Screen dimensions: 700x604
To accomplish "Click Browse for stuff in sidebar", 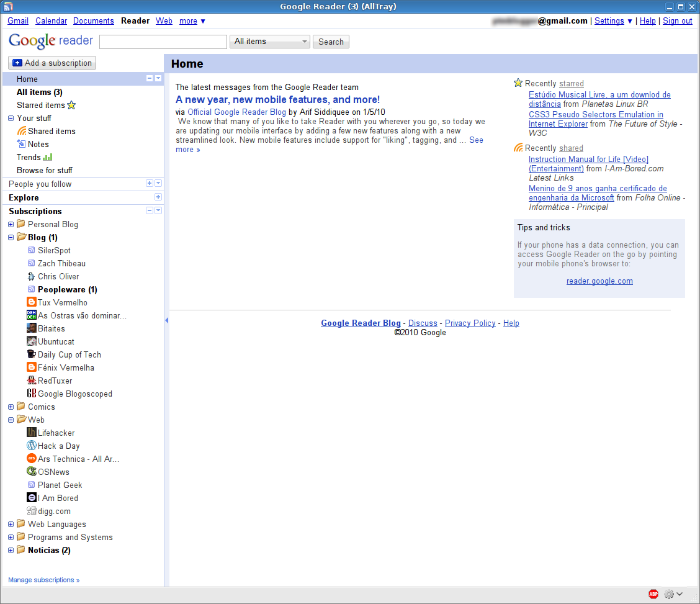I will (x=45, y=171).
